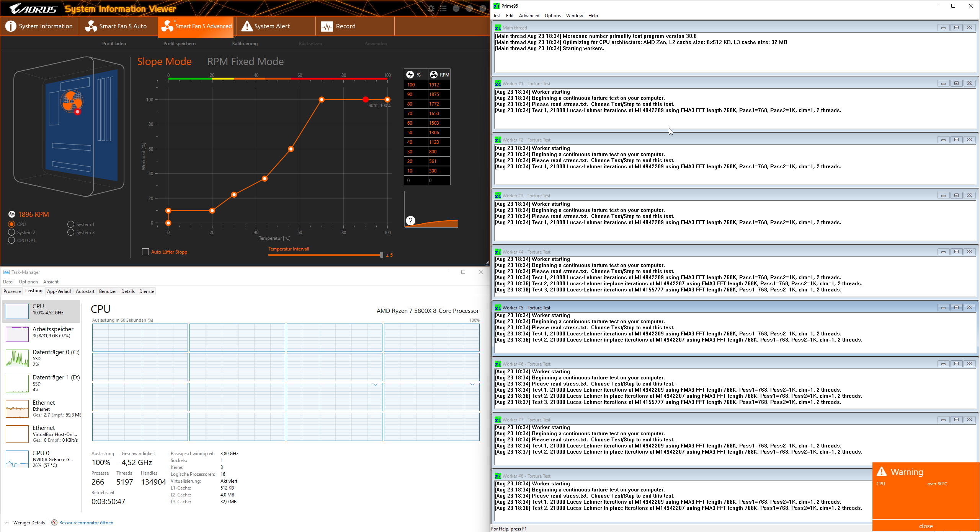Open the list view icon in AORUS title bar
Screen dimensions: 980x532
click(443, 8)
